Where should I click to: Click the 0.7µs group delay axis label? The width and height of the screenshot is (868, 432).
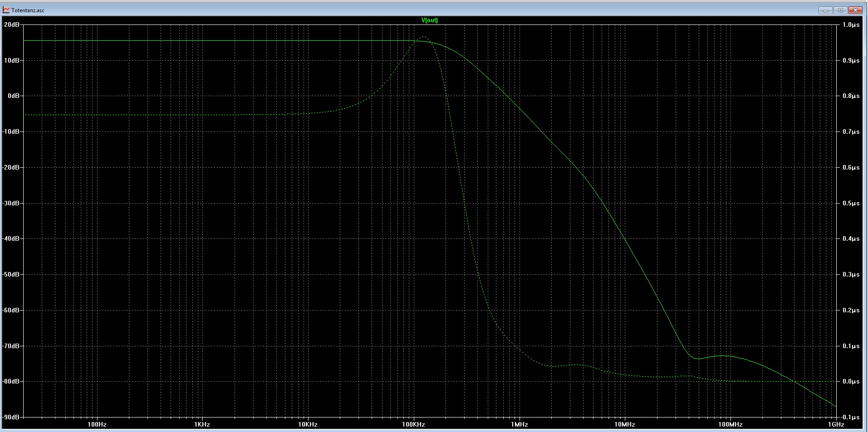[x=851, y=131]
